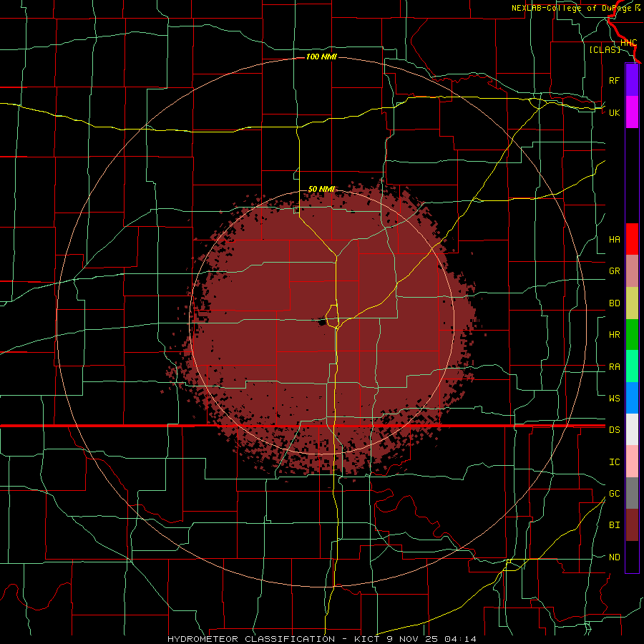The image size is (644, 644).
Task: Pick the dark green HR color swatch
Action: [632, 335]
